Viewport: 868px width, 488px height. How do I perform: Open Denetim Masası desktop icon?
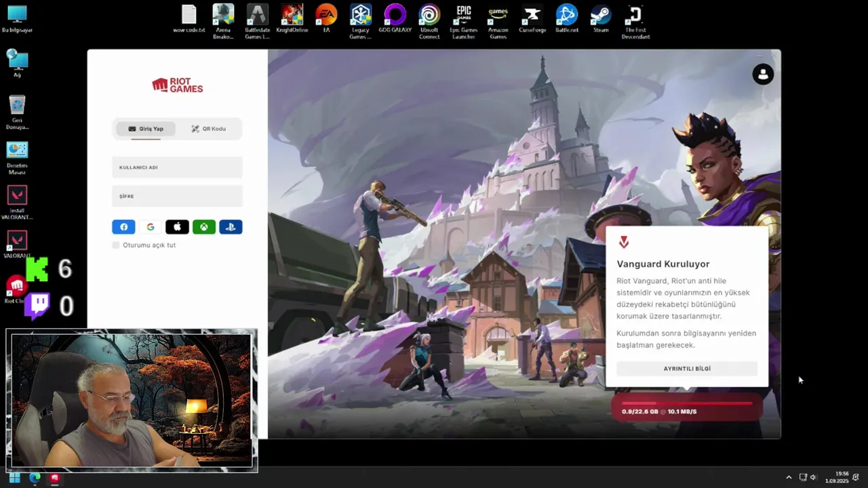pos(17,159)
